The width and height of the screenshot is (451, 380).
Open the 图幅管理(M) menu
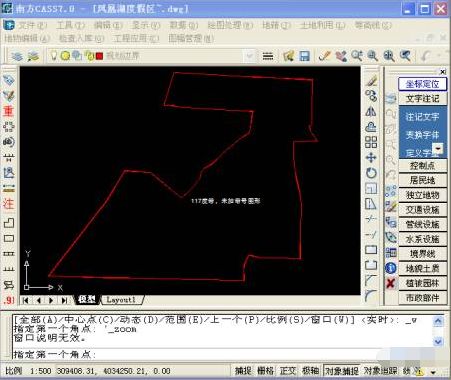tap(191, 39)
